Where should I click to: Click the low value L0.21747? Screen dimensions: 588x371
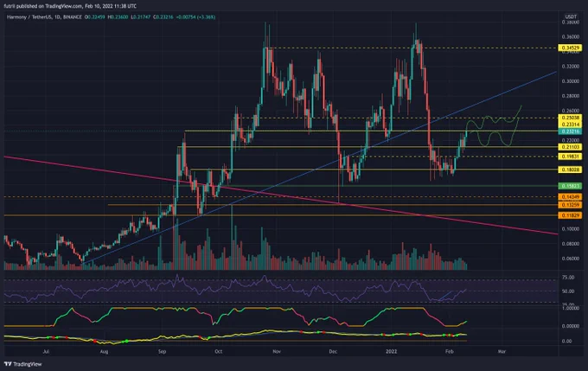[141, 17]
